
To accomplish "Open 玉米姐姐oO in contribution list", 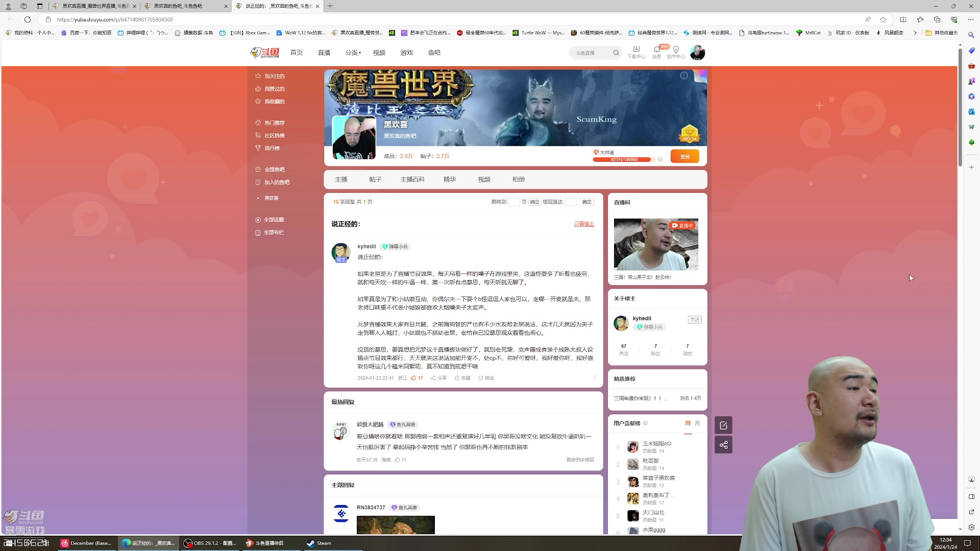I will click(x=656, y=444).
